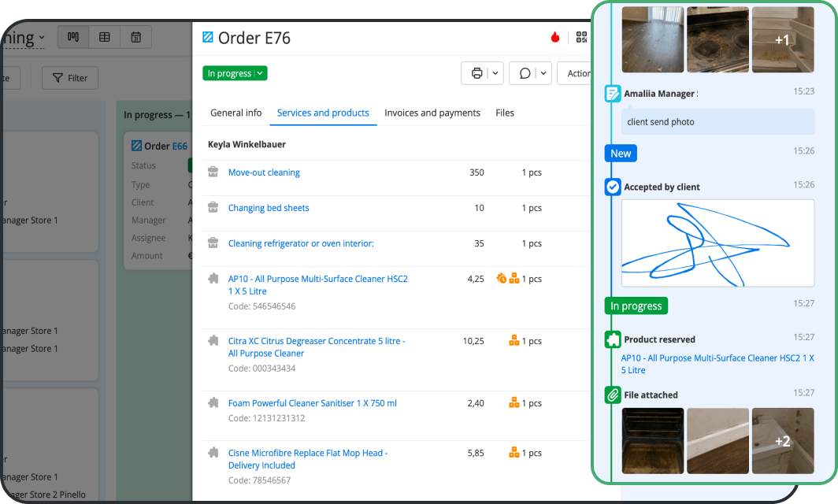Open Move-out cleaning service link
The image size is (838, 504).
click(264, 172)
